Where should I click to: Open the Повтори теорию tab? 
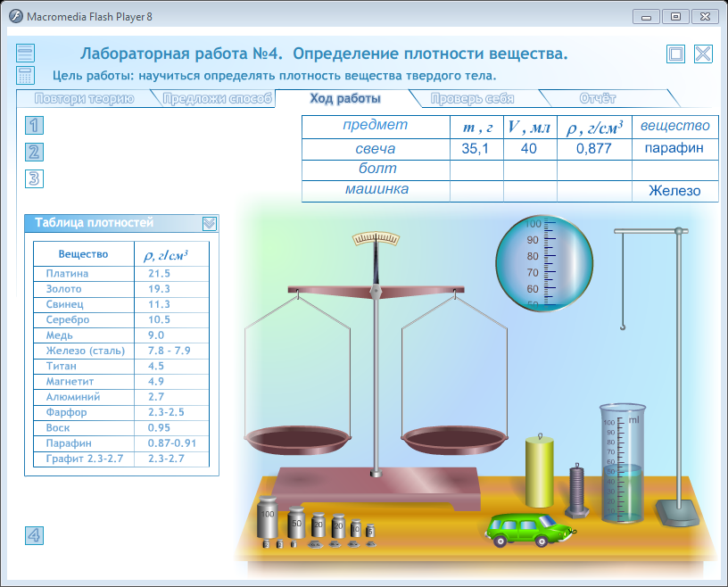(85, 98)
